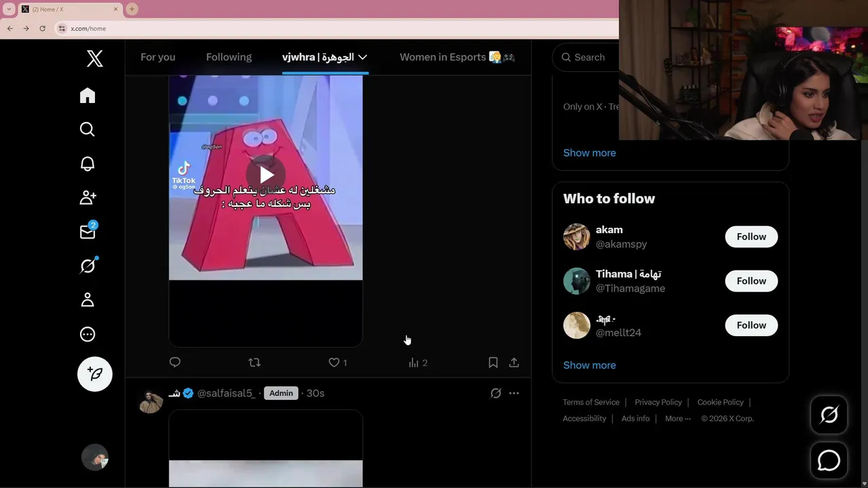Image resolution: width=868 pixels, height=488 pixels.
Task: Click browser forward arrow
Action: click(26, 28)
